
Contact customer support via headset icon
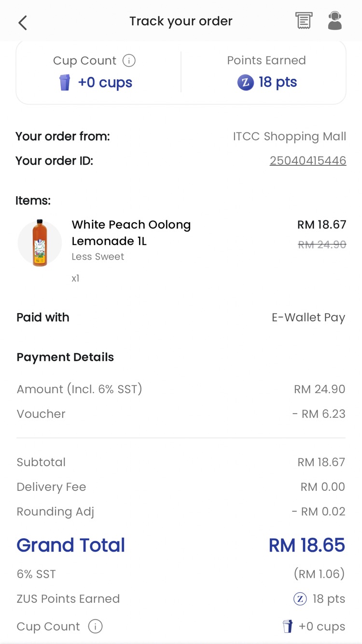coord(334,21)
